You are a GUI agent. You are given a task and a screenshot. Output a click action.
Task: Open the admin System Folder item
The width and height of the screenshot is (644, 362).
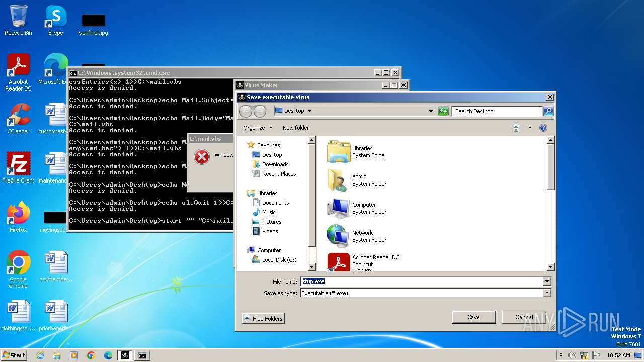(357, 180)
